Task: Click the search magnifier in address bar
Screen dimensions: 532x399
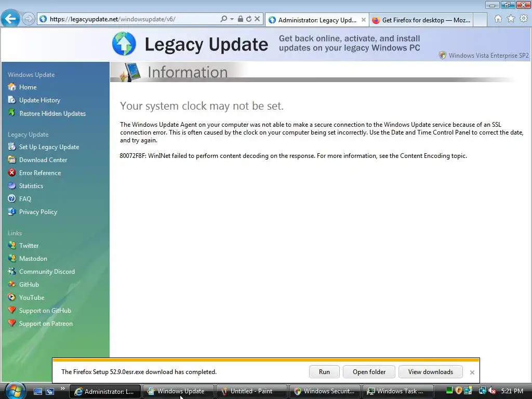Action: pyautogui.click(x=223, y=19)
